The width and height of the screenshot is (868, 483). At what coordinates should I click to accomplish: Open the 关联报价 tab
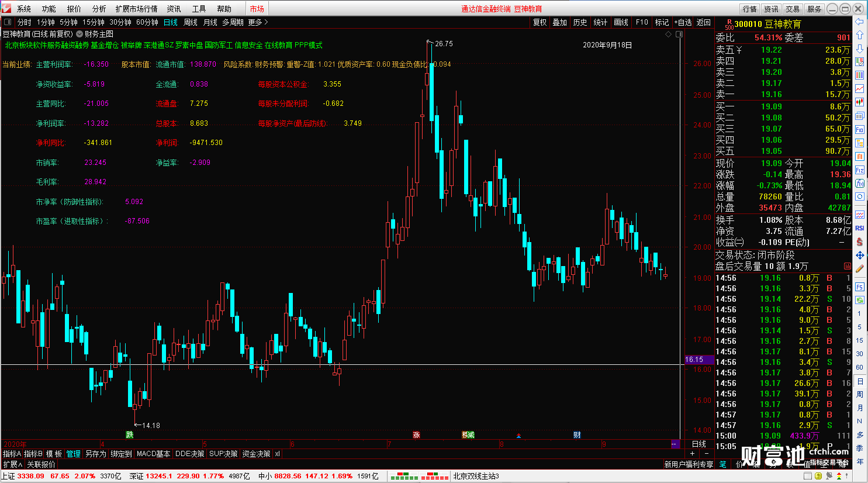pos(41,464)
